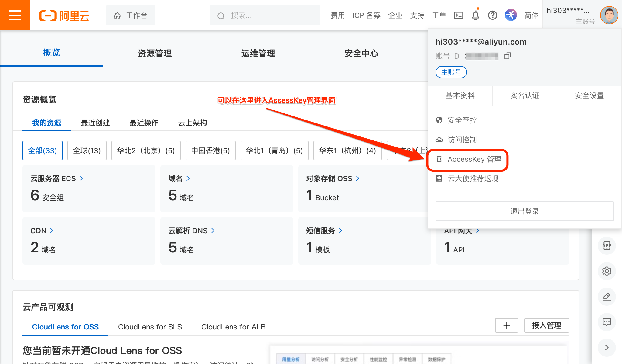
Task: Click the 退出登录 button
Action: tap(525, 211)
